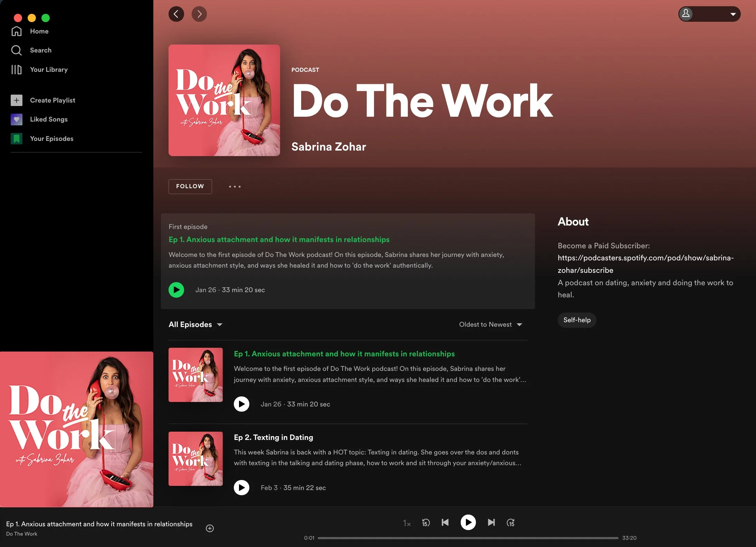Click the First episode label

tap(188, 227)
